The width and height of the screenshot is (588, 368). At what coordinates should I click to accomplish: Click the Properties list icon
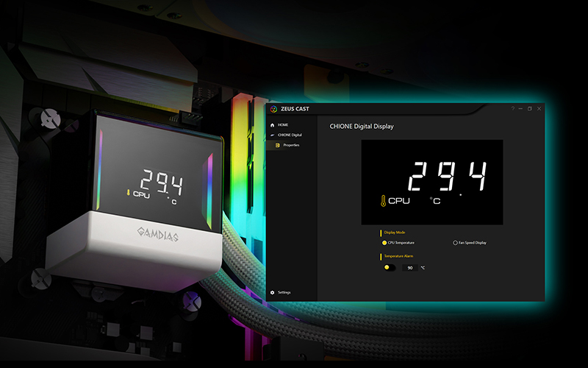click(278, 145)
